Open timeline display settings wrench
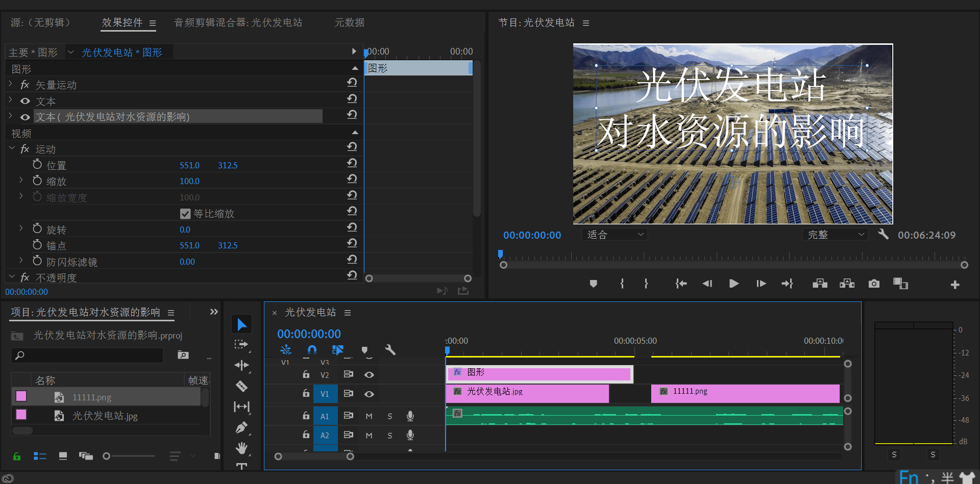Viewport: 980px width, 484px height. (390, 350)
